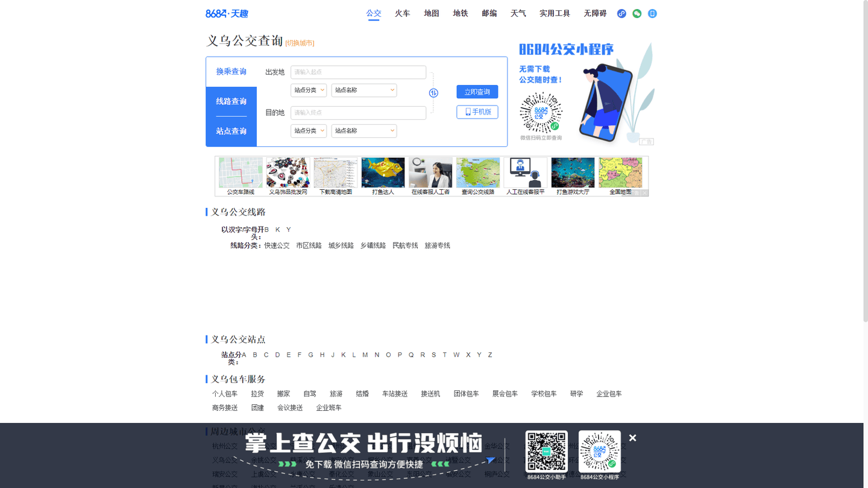Filter bus routes by letter B
The height and width of the screenshot is (488, 868).
pyautogui.click(x=266, y=230)
